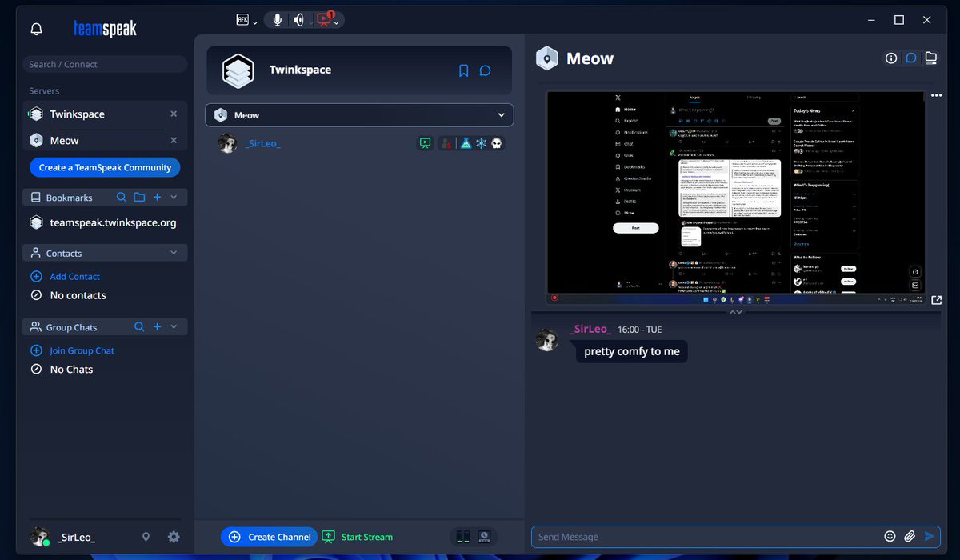Screen dimensions: 960x560
Task: Open the notifications bell
Action: coord(36,29)
